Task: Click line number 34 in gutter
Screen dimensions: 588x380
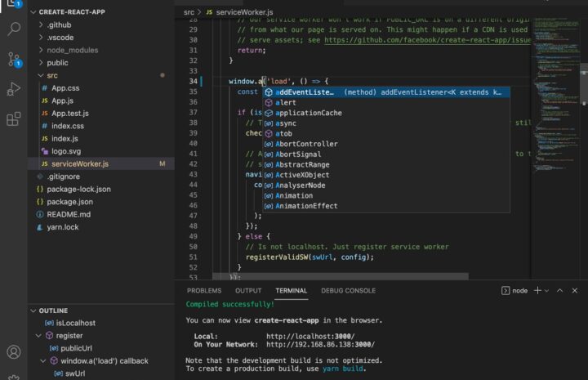Action: [x=193, y=82]
